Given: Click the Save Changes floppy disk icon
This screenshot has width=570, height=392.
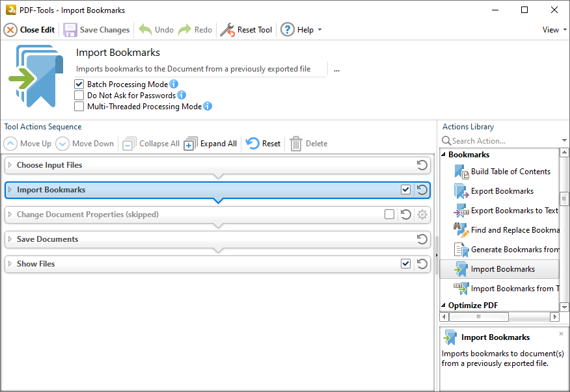Looking at the screenshot, I should click(70, 30).
